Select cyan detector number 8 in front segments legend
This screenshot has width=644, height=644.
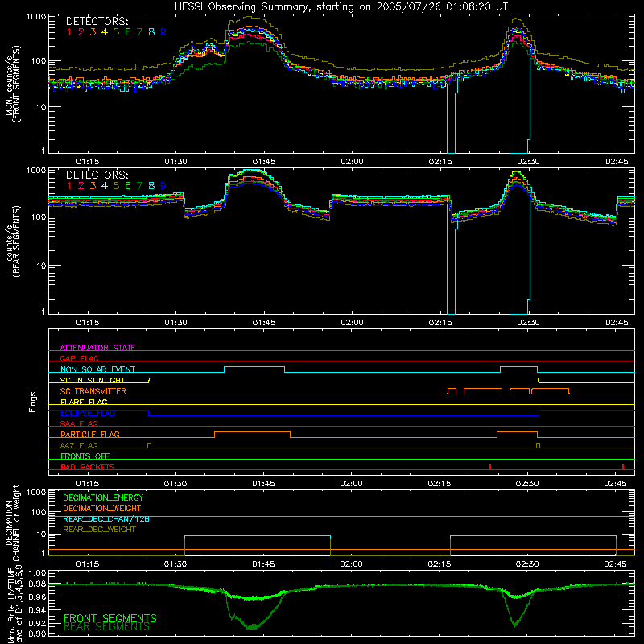151,32
